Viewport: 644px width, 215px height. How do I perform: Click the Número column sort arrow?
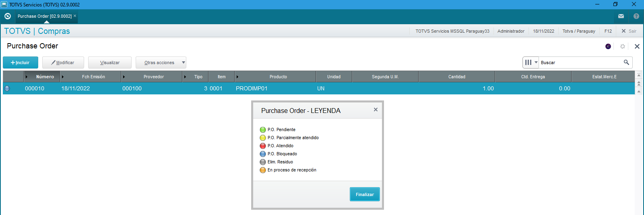(27, 77)
